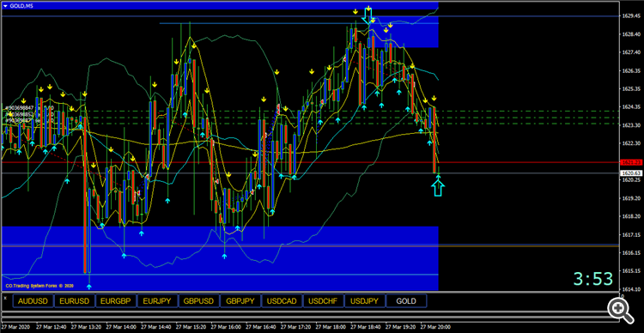Image resolution: width=644 pixels, height=333 pixels.
Task: Switch chart to USDJPY
Action: click(x=365, y=301)
